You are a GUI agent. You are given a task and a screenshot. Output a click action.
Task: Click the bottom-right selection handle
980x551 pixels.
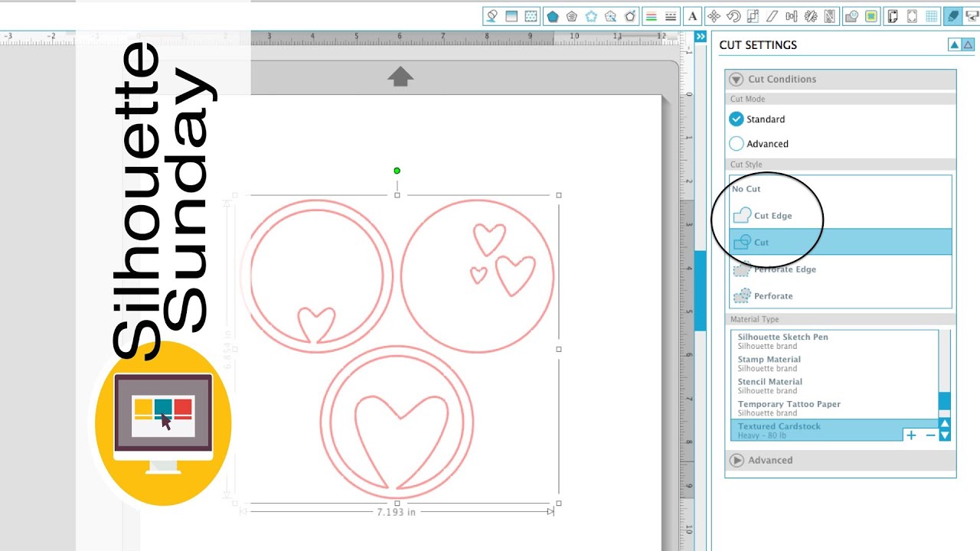559,504
